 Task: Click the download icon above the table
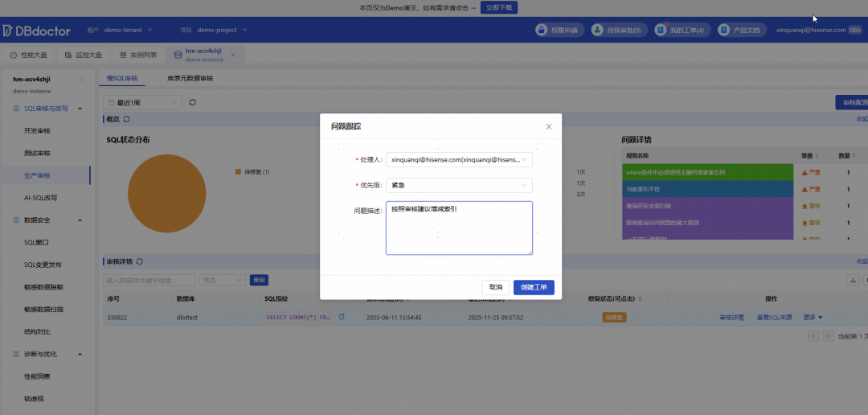pyautogui.click(x=853, y=281)
